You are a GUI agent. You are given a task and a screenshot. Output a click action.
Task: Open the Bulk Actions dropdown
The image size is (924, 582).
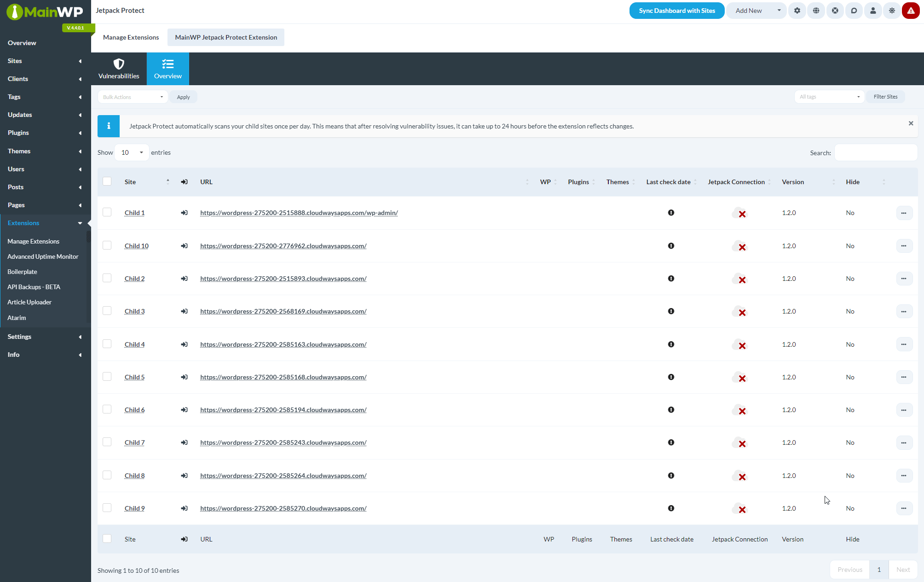point(133,97)
